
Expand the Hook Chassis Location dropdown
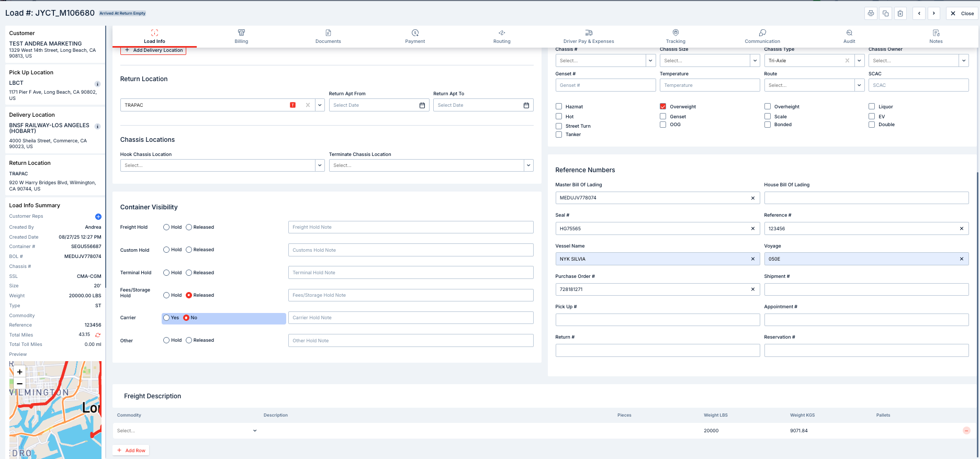320,165
